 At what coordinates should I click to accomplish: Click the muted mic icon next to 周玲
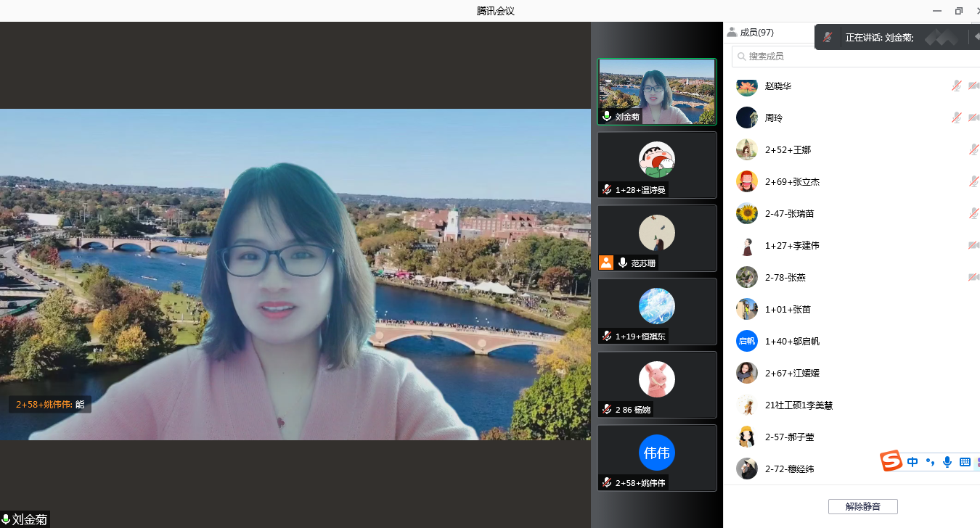point(957,117)
